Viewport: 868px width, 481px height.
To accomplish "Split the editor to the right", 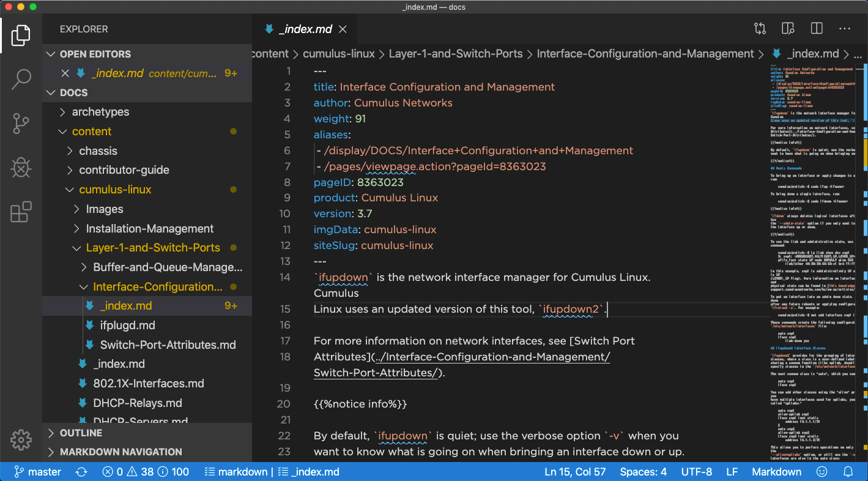I will click(816, 29).
